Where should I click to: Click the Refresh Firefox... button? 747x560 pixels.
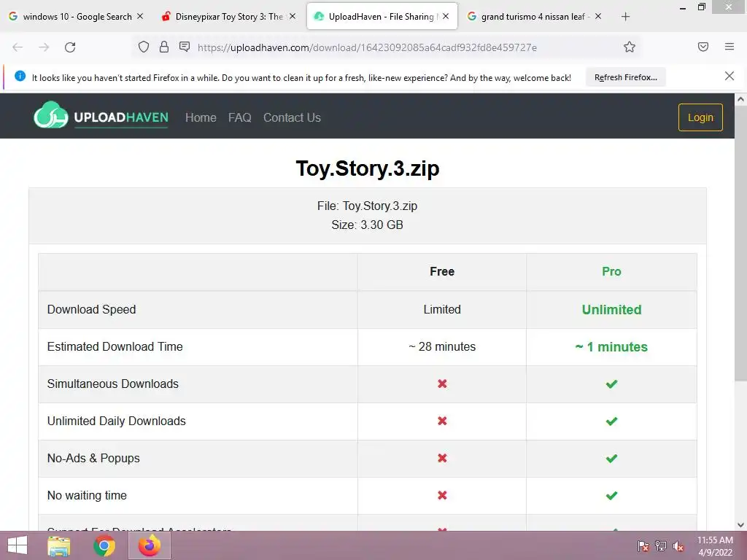click(x=625, y=77)
